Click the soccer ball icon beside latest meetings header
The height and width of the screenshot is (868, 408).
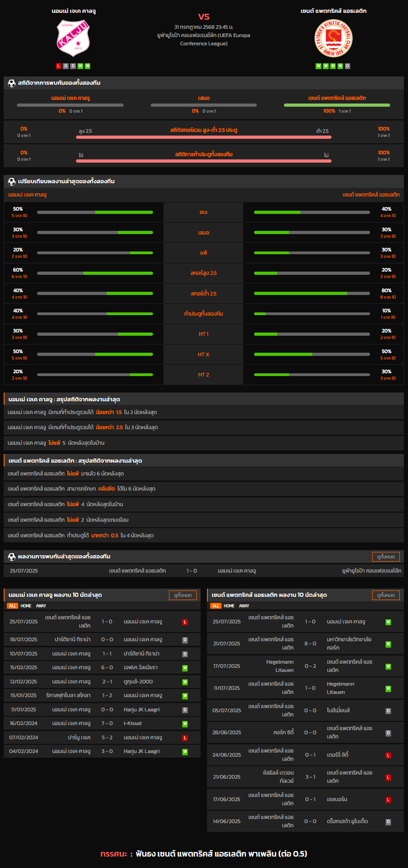[x=12, y=557]
